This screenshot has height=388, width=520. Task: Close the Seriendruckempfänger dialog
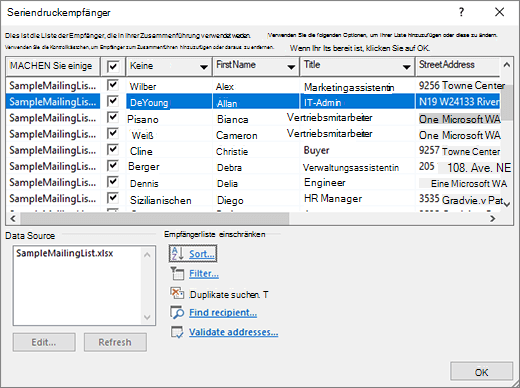click(499, 12)
